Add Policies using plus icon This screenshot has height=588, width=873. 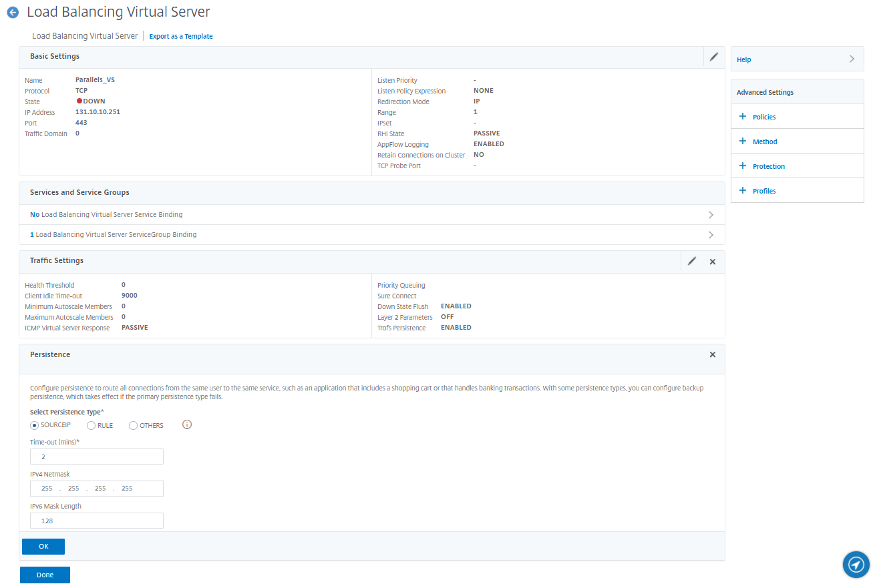743,117
